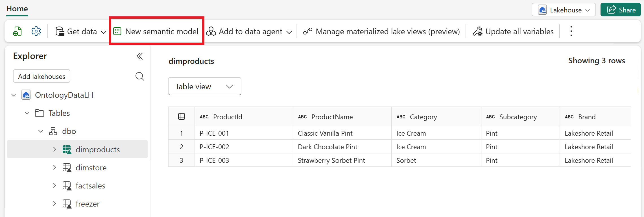Click the ABC type icon beside ProductId
The width and height of the screenshot is (644, 217).
[204, 117]
